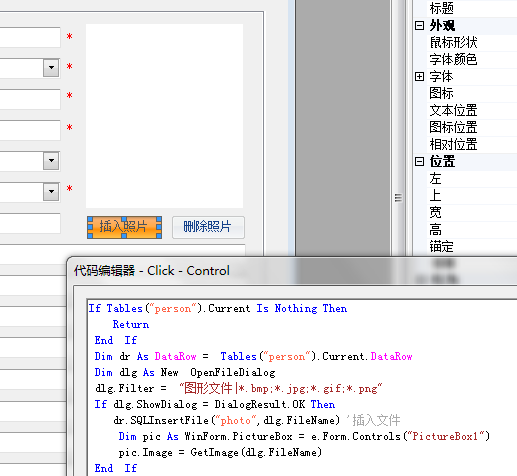Select the 文本位置 property row

(x=472, y=111)
